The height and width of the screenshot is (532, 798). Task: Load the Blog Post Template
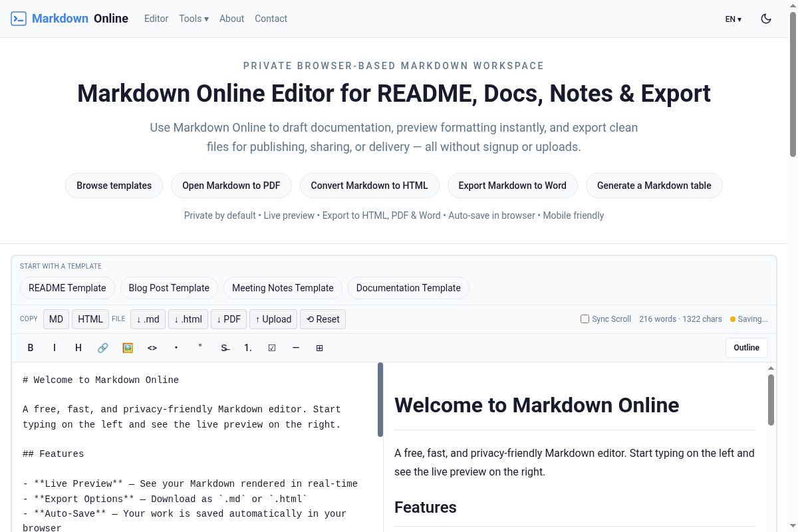[x=169, y=288]
